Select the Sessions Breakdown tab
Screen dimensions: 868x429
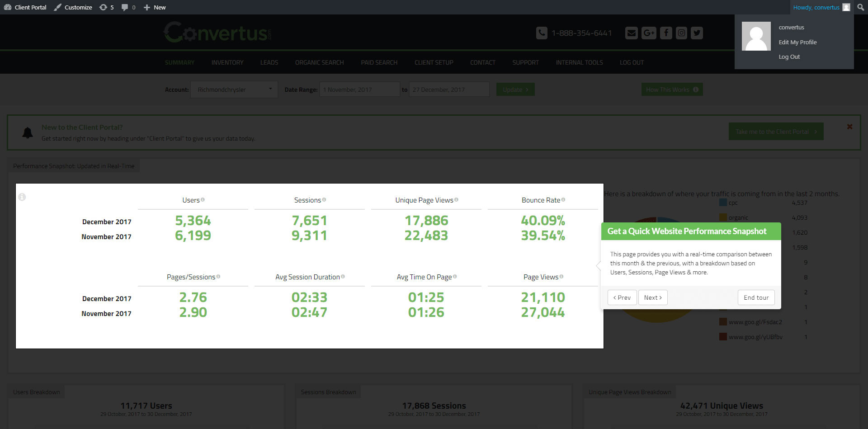(328, 392)
